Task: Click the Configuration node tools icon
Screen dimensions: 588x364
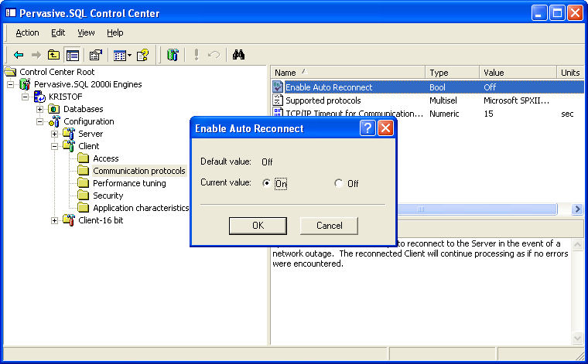Action: (54, 121)
